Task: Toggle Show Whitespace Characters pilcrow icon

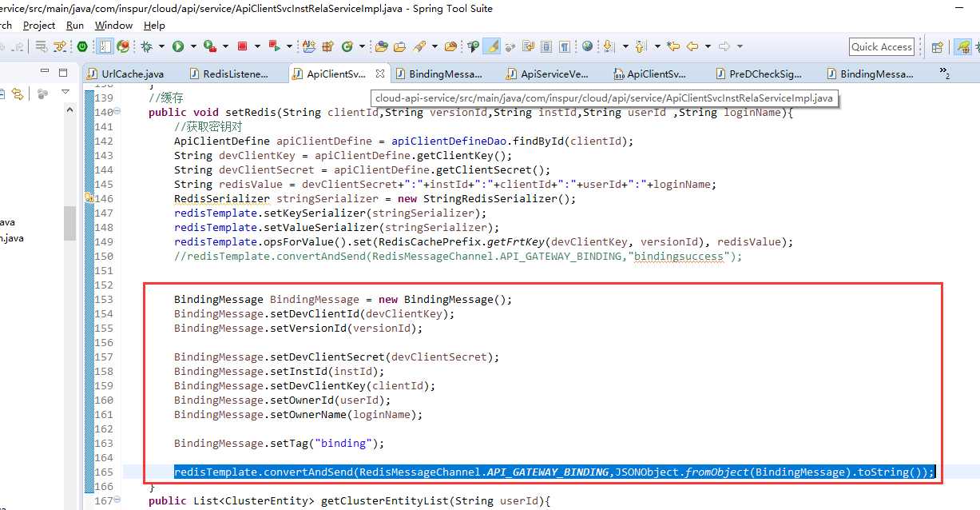Action: 565,46
